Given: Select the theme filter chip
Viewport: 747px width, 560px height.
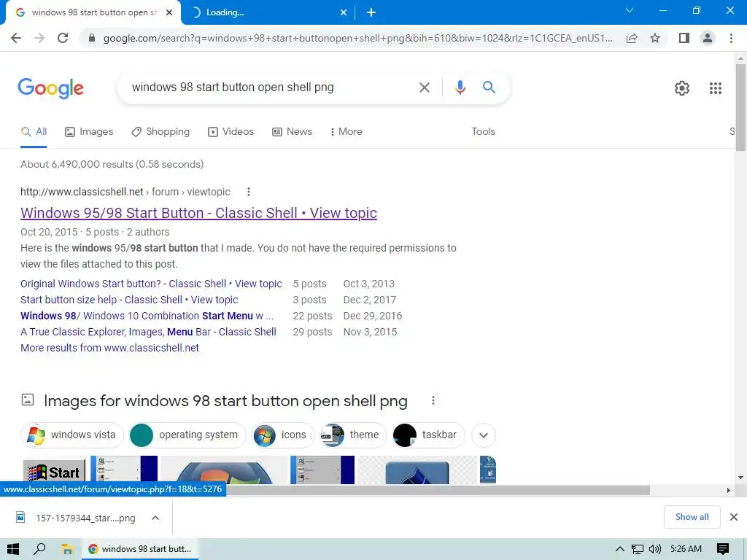Looking at the screenshot, I should click(x=352, y=435).
